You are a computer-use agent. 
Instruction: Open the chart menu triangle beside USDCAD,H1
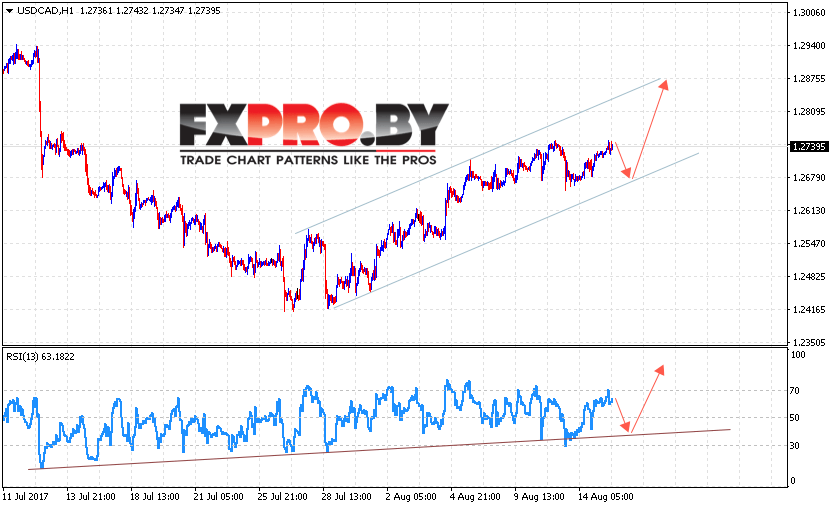coord(9,11)
